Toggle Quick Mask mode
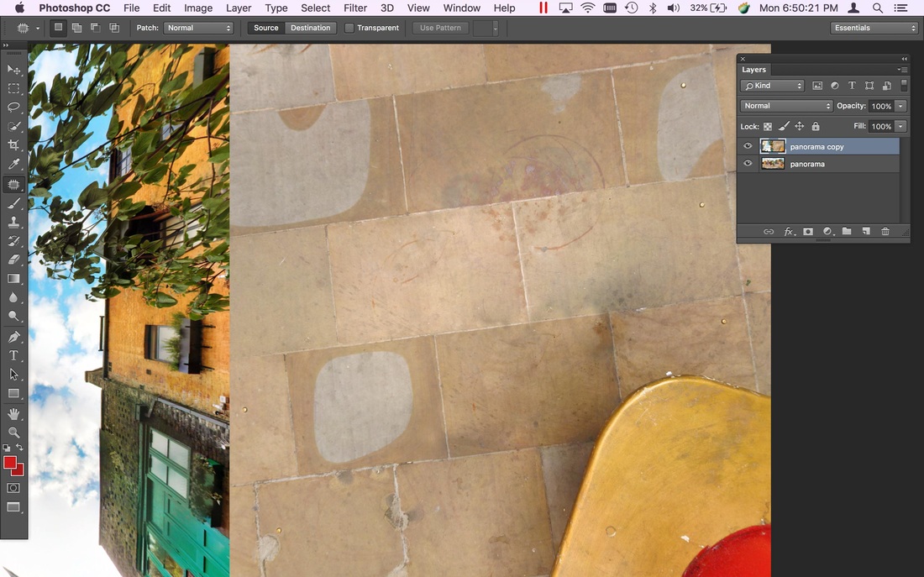This screenshot has height=577, width=924. (x=13, y=488)
